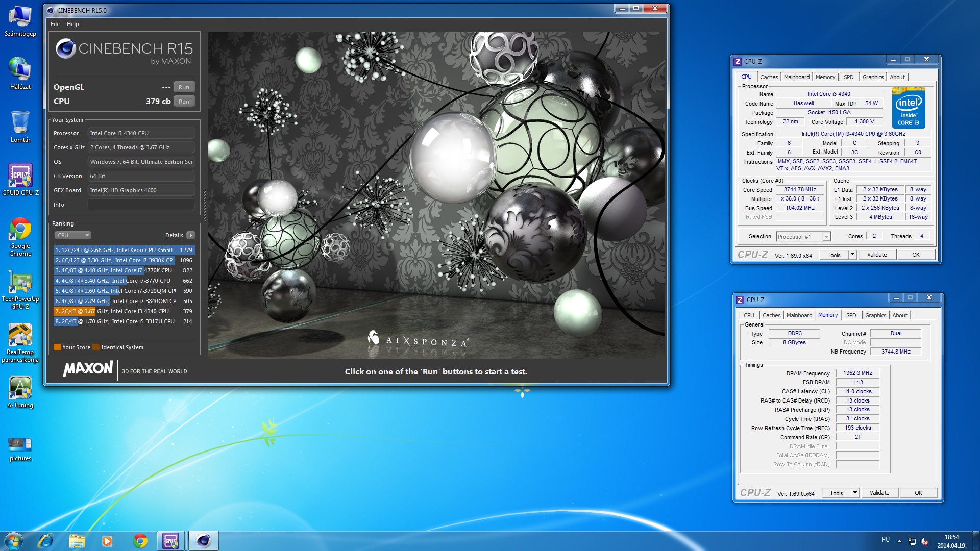
Task: Click Tools button in bottom CPU-Z
Action: [837, 493]
